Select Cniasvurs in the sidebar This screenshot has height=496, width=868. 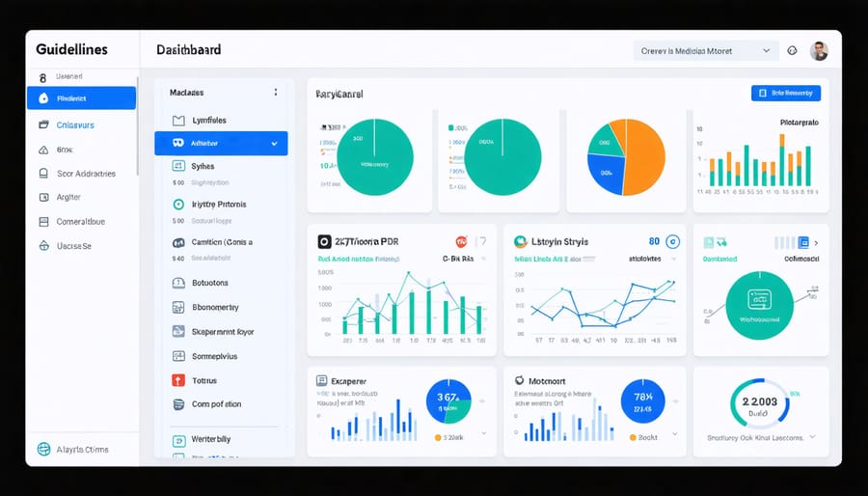(x=75, y=125)
